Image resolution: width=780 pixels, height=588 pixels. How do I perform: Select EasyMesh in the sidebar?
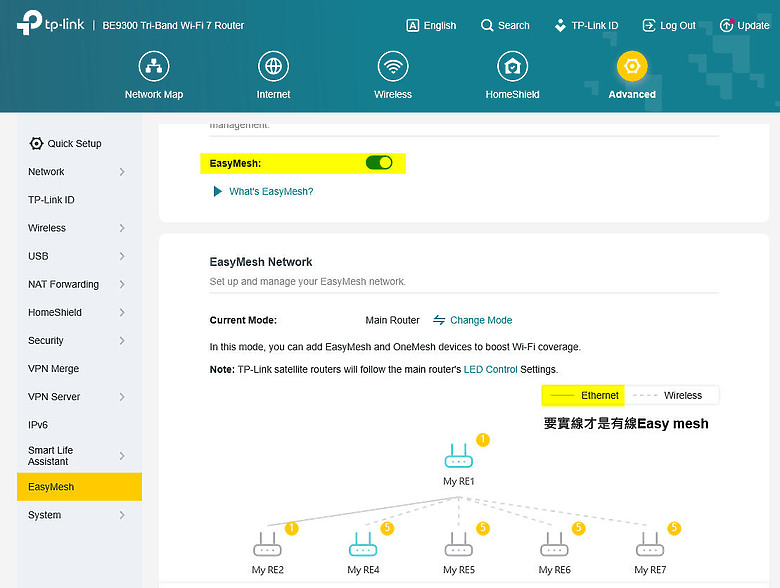(x=79, y=487)
